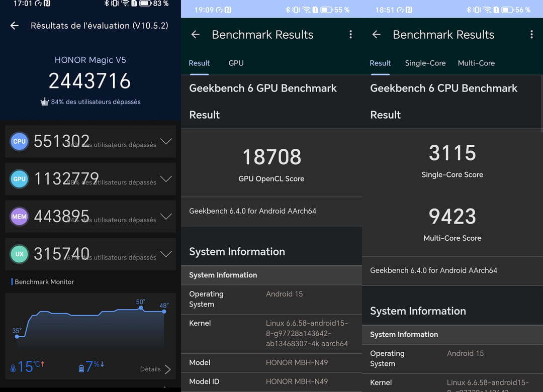Open overflow menu in CPU Benchmark Results
The image size is (543, 392).
coord(531,35)
